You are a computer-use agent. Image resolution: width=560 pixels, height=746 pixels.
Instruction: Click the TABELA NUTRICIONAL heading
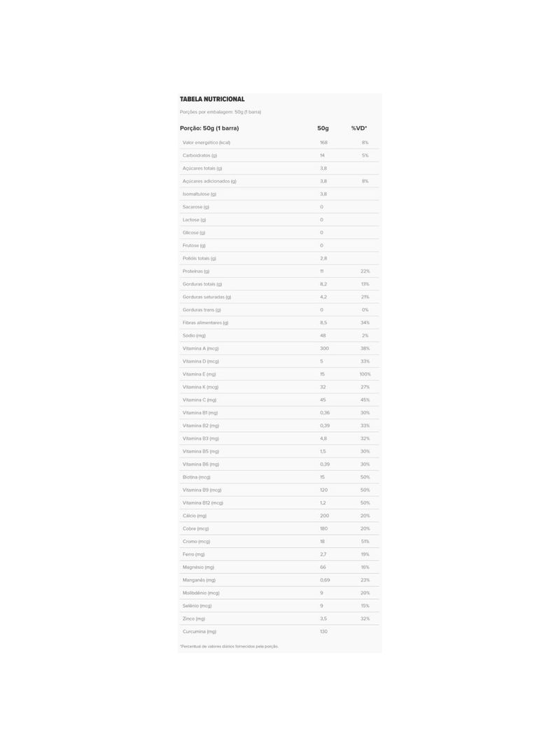(x=211, y=99)
